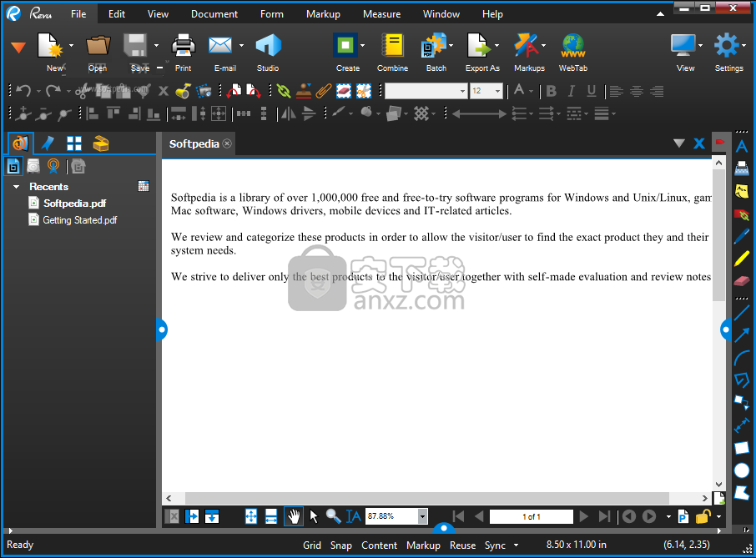Open the Batch processing icon

pos(433,46)
